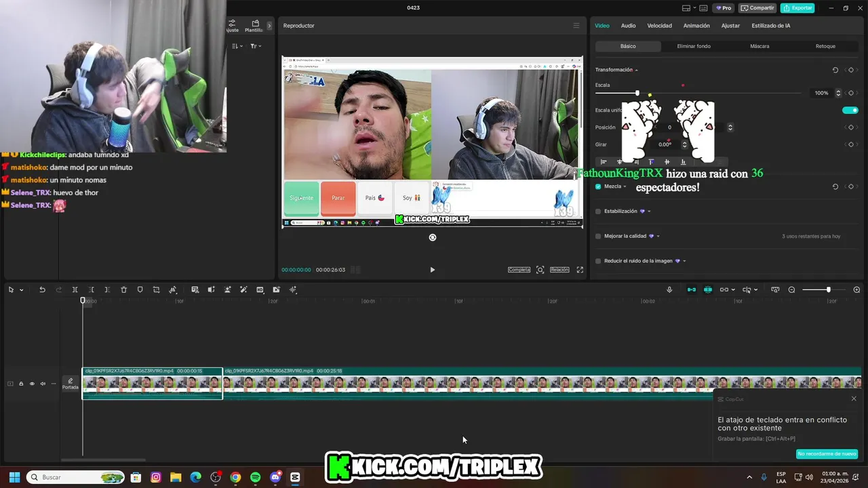Open the Estilizado de IA tab

pos(770,26)
